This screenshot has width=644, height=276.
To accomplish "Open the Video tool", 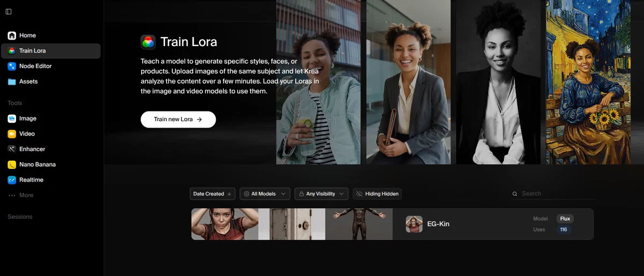I will [x=50, y=134].
